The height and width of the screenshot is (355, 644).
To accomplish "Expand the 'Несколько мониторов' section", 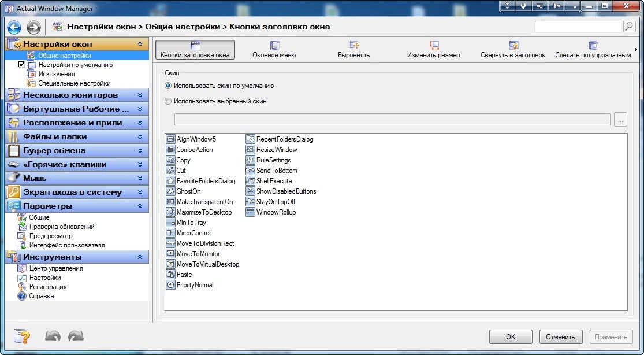I will (x=140, y=95).
